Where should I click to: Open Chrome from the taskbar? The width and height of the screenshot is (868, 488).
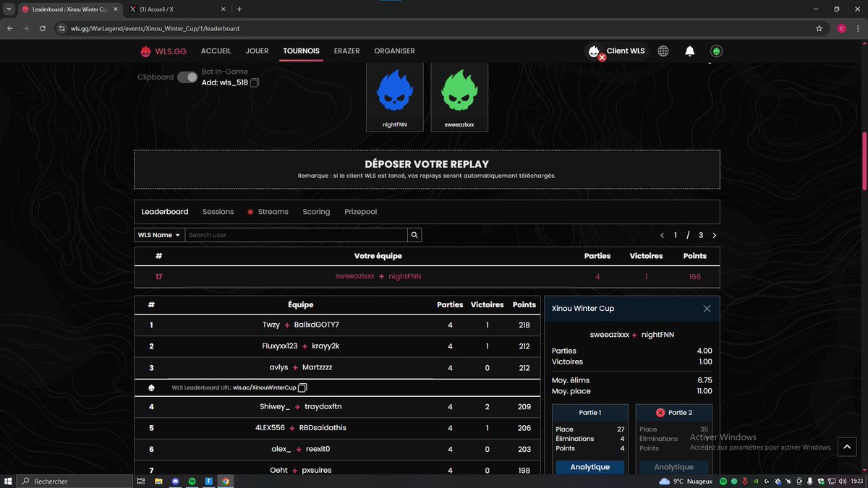pos(226,481)
